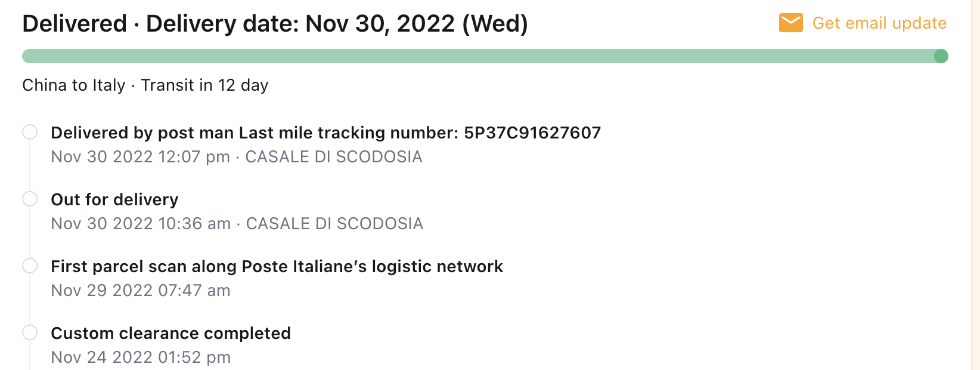Open the Get email update link
Image resolution: width=980 pixels, height=370 pixels.
[879, 23]
